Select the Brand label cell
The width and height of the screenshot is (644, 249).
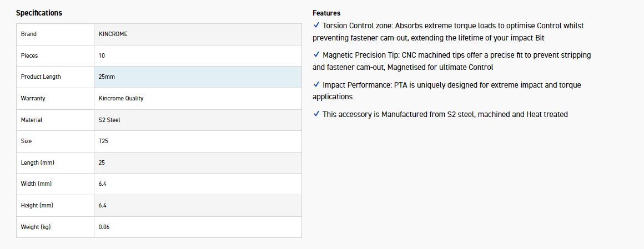[29, 34]
